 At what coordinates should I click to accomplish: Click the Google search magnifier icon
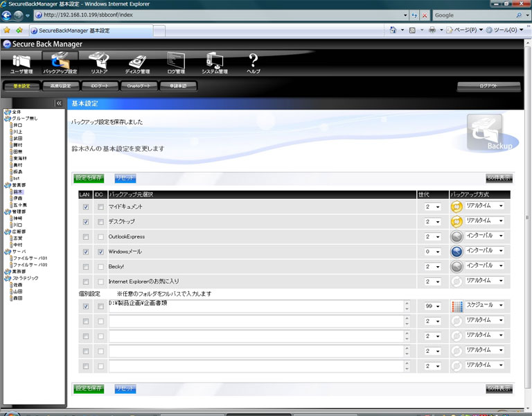point(519,15)
